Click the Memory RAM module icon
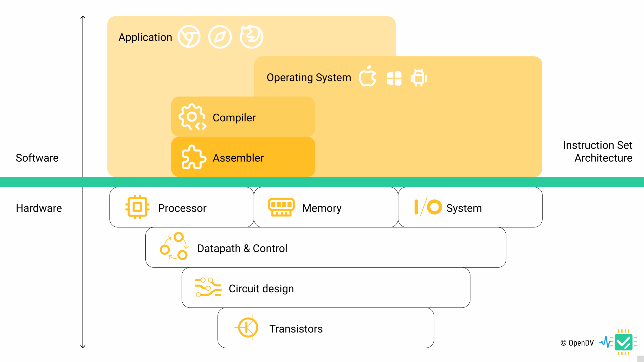The width and height of the screenshot is (644, 362). pyautogui.click(x=281, y=207)
